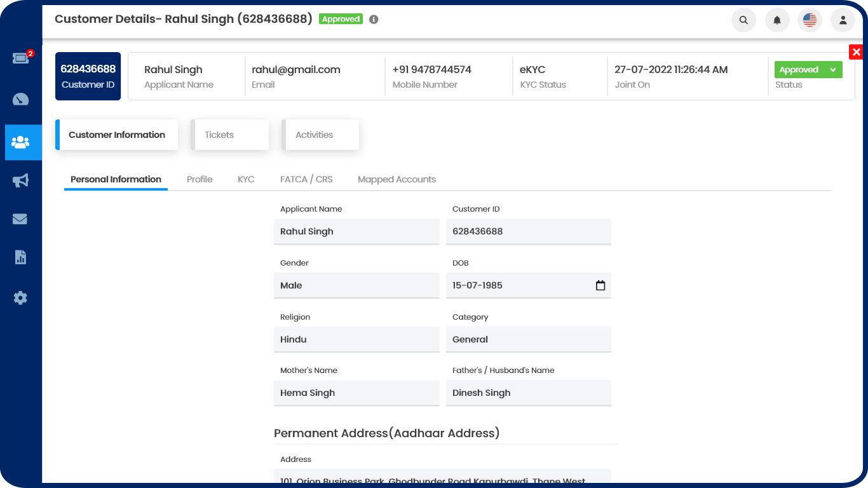
Task: Open the reports document icon in sidebar
Action: pyautogui.click(x=20, y=257)
